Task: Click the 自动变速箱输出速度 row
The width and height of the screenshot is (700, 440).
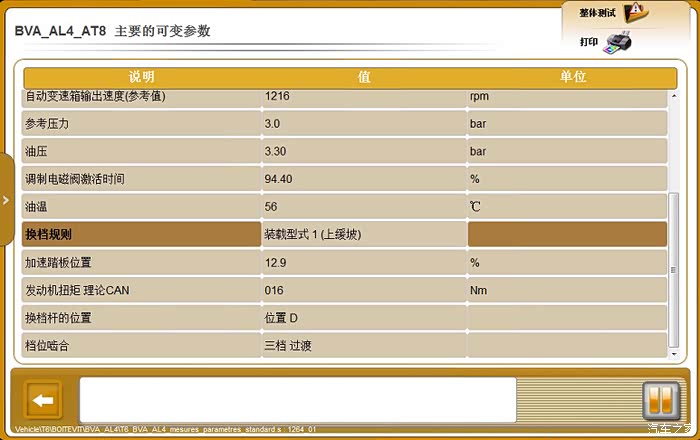Action: click(x=141, y=97)
